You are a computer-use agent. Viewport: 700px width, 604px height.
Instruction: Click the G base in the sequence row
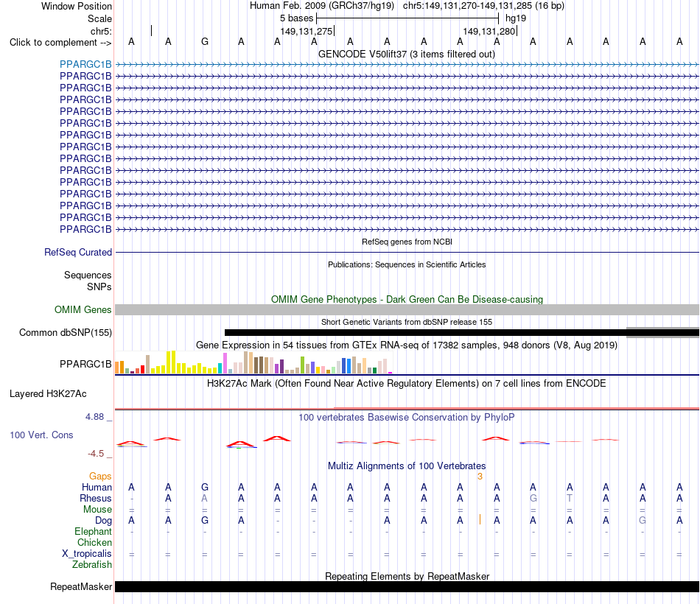204,41
